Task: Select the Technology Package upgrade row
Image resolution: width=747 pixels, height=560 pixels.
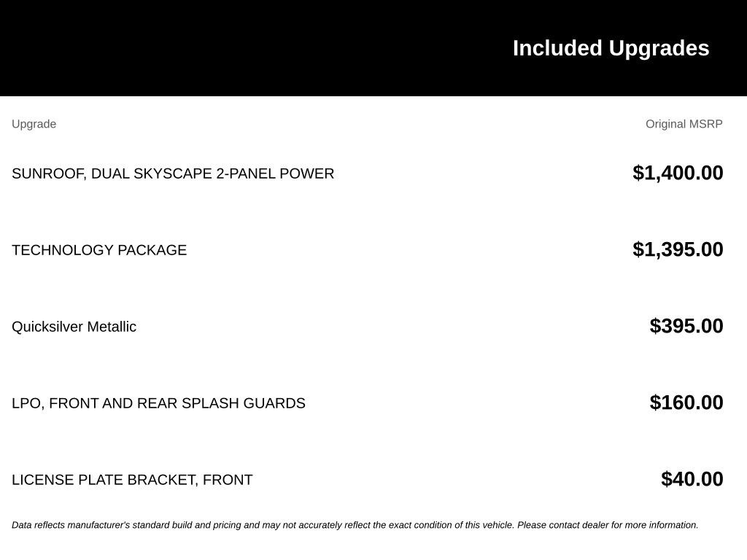Action: (368, 249)
